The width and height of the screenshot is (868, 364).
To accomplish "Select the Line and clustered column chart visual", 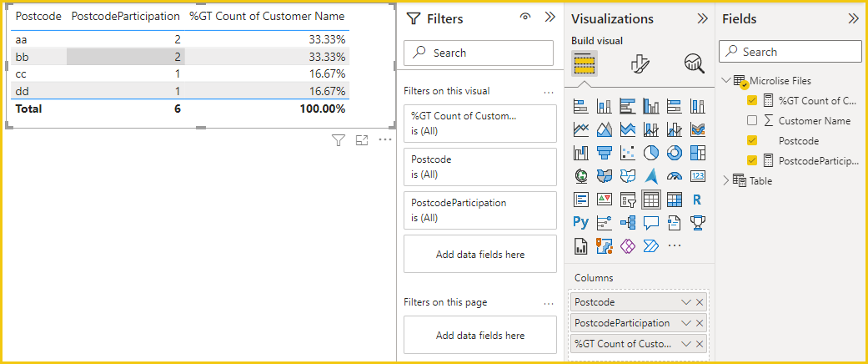I will tap(675, 129).
